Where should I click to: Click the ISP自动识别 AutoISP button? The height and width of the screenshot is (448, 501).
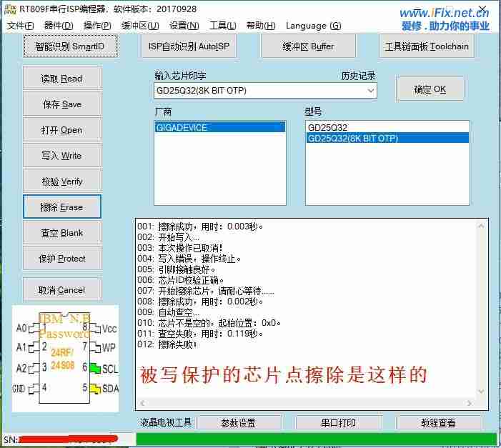pos(189,46)
